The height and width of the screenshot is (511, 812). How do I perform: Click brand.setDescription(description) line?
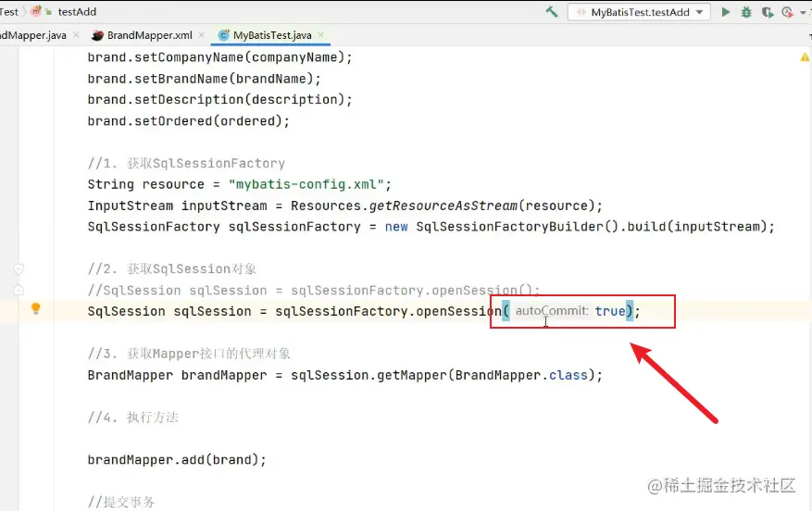pos(219,99)
